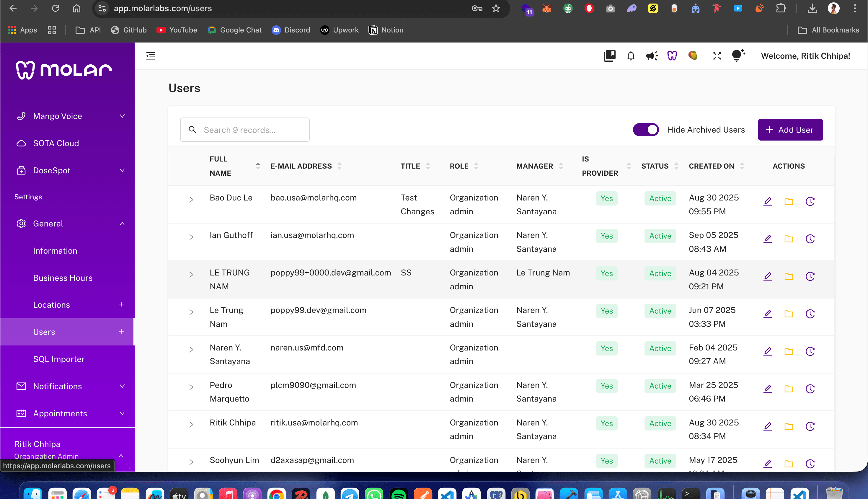Toggle Hide Archived Users switch
The image size is (868, 499).
646,130
